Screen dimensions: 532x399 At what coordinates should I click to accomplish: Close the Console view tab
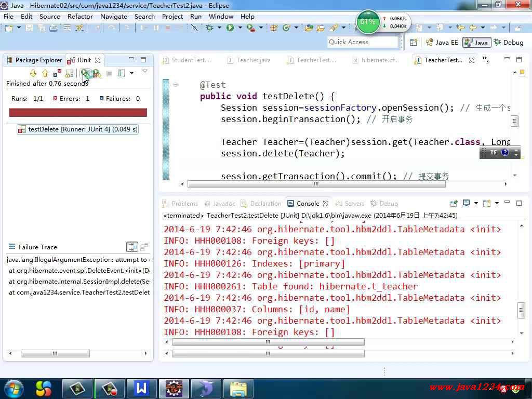[x=326, y=204]
